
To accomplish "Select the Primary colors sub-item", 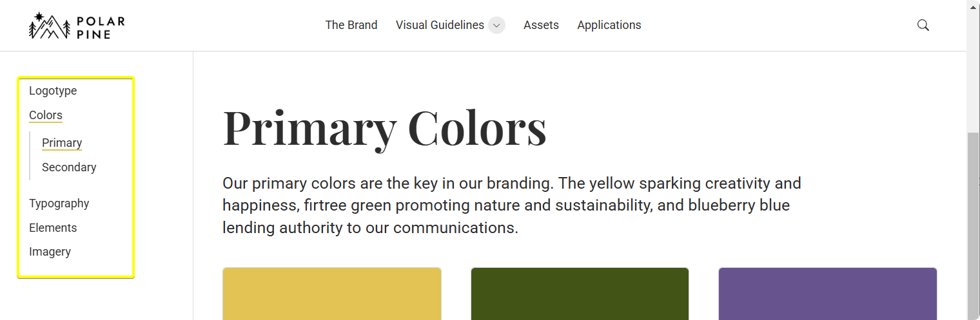I will pyautogui.click(x=62, y=143).
